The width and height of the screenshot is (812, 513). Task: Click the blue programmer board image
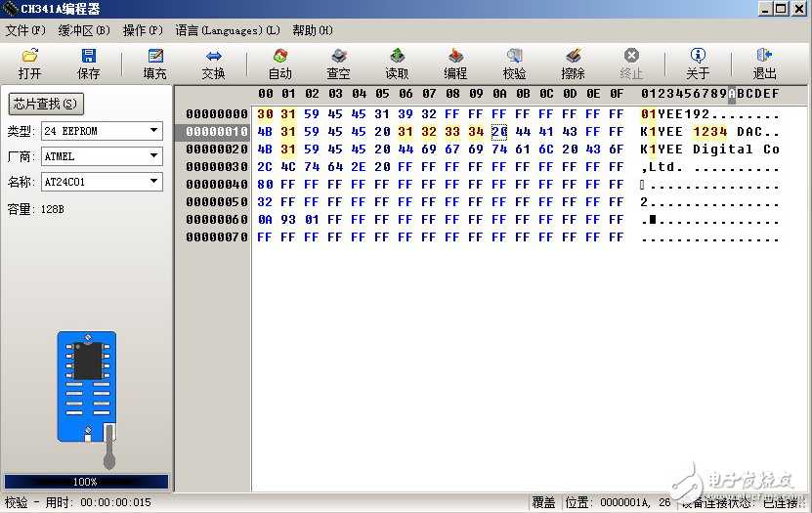coord(87,387)
